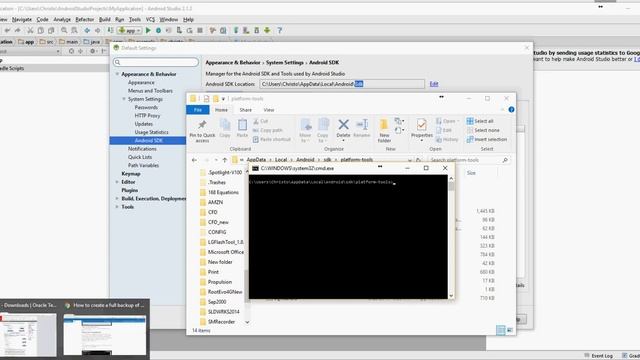Switch to the View tab in Explorer
The width and height of the screenshot is (640, 360).
click(269, 110)
